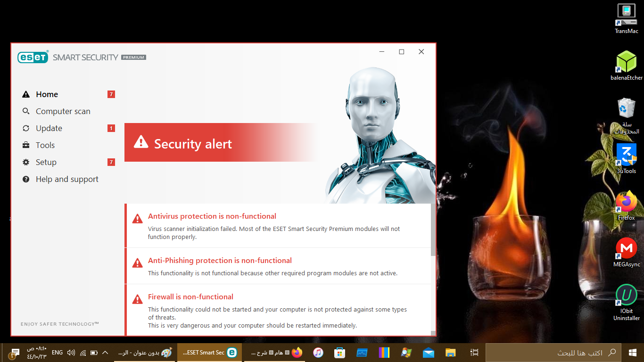
Task: Click the Security alert banner
Action: tap(222, 143)
